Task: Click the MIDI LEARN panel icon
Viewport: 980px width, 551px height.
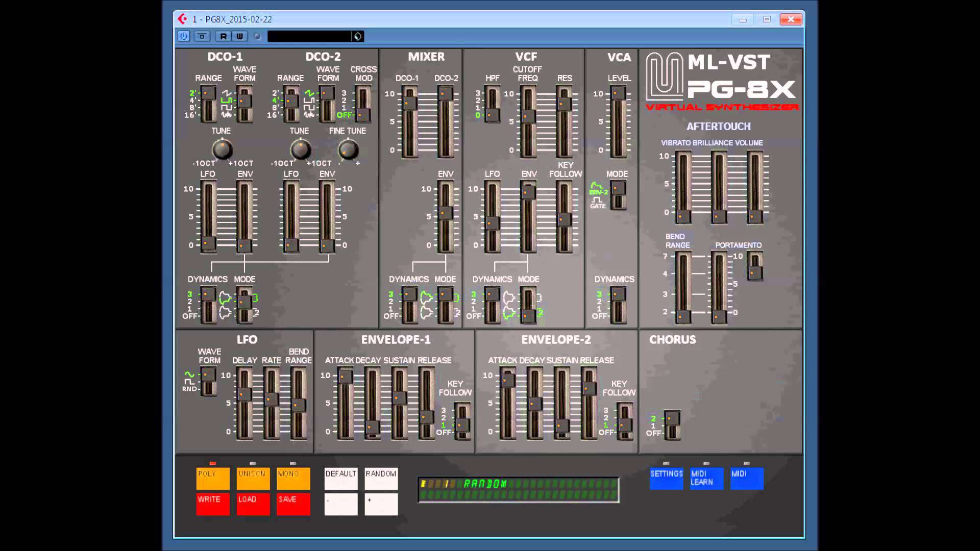Action: (x=706, y=478)
